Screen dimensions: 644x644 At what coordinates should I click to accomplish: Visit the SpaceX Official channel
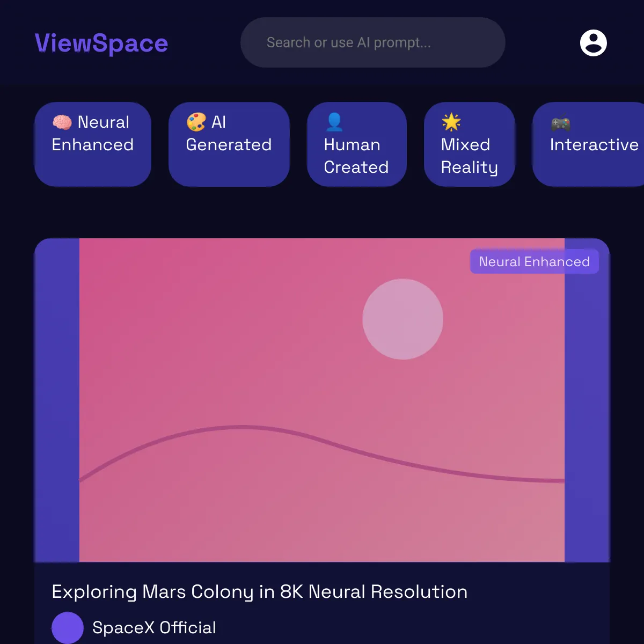[154, 627]
